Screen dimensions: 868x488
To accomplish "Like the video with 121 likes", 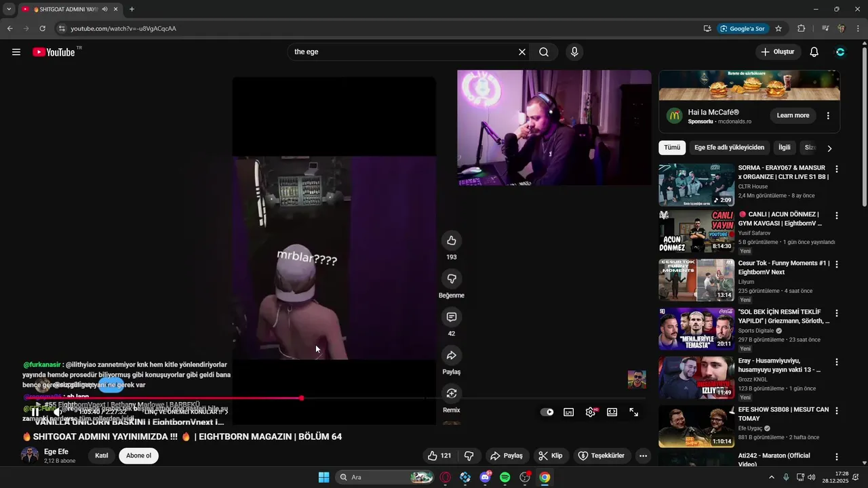I will coord(439,456).
